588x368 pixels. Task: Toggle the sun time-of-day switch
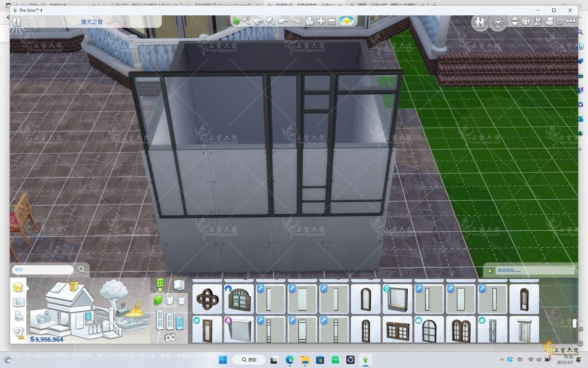[347, 21]
